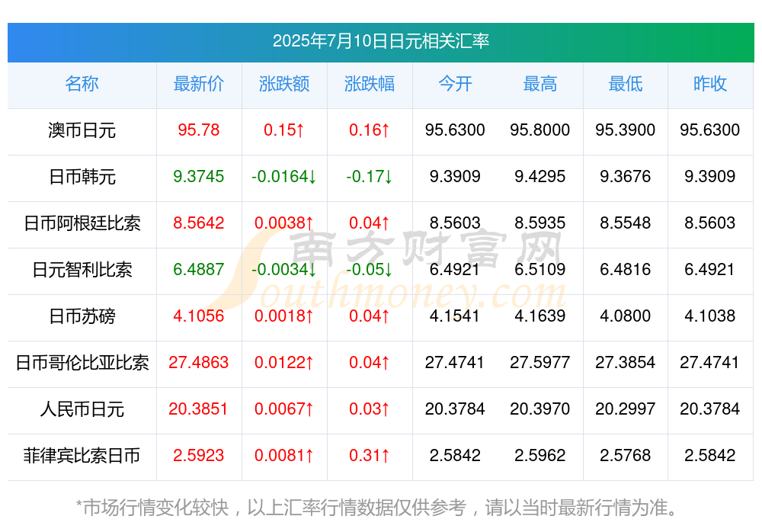Select latest price 8.5642
Screen dimensions: 762x532
(x=198, y=223)
